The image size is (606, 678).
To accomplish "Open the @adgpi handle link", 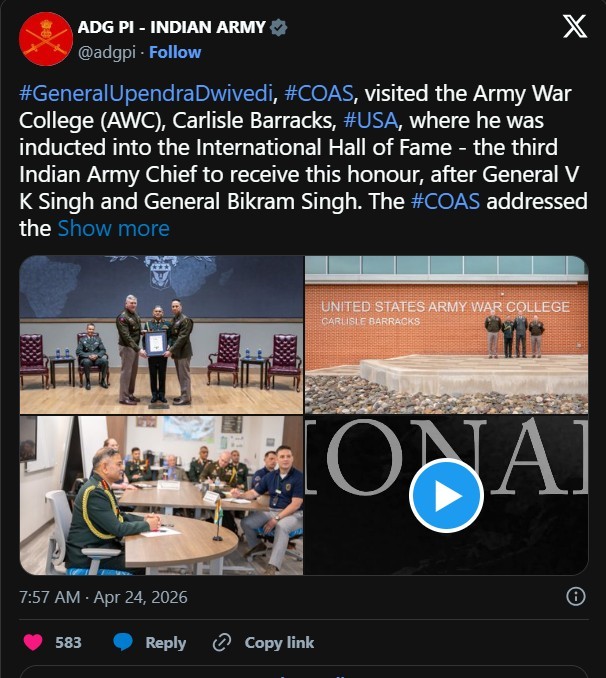I will (x=107, y=52).
